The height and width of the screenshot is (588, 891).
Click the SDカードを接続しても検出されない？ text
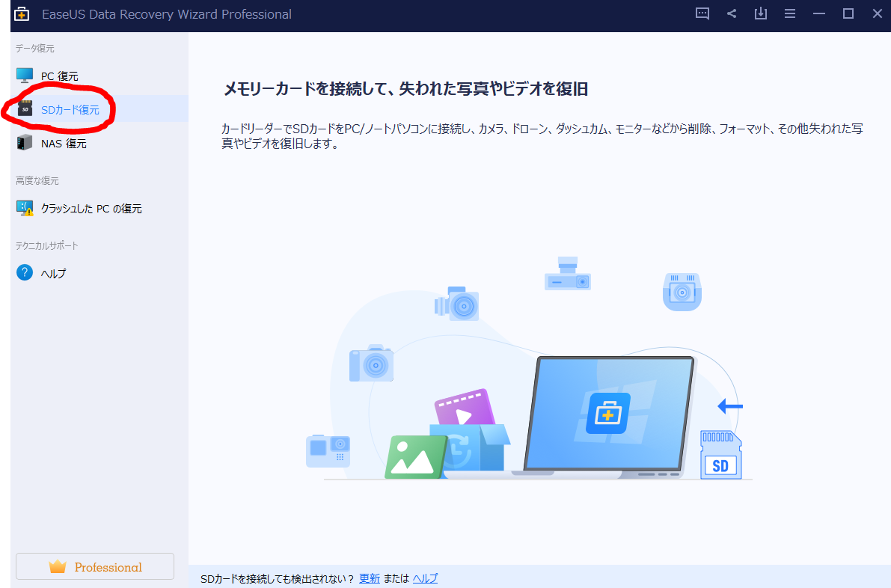pyautogui.click(x=278, y=578)
